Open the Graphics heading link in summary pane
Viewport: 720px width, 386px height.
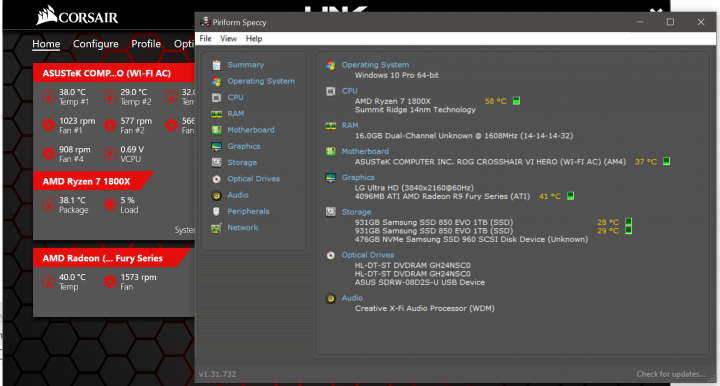click(358, 177)
